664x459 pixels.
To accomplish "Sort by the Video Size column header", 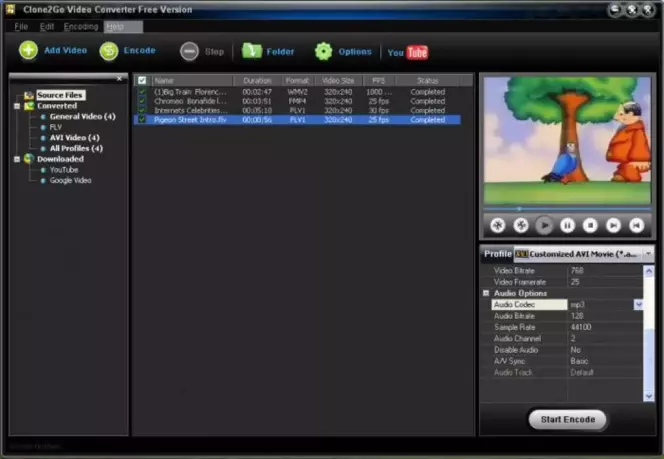I will coord(338,80).
